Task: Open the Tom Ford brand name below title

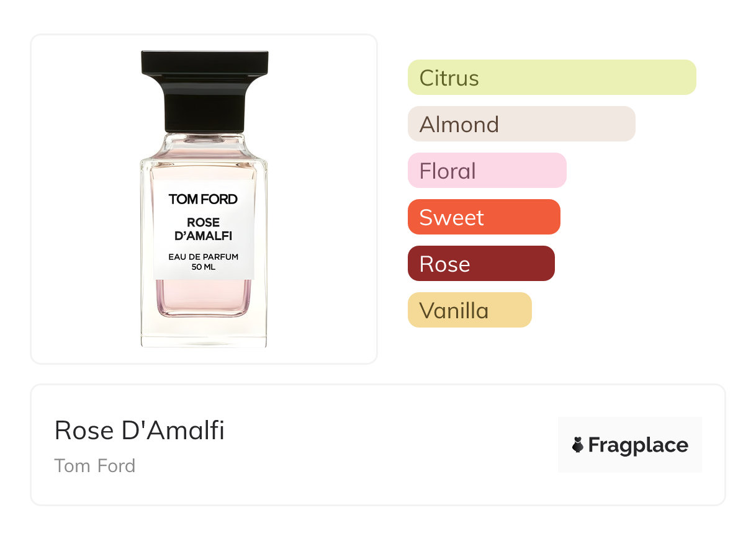Action: tap(94, 465)
